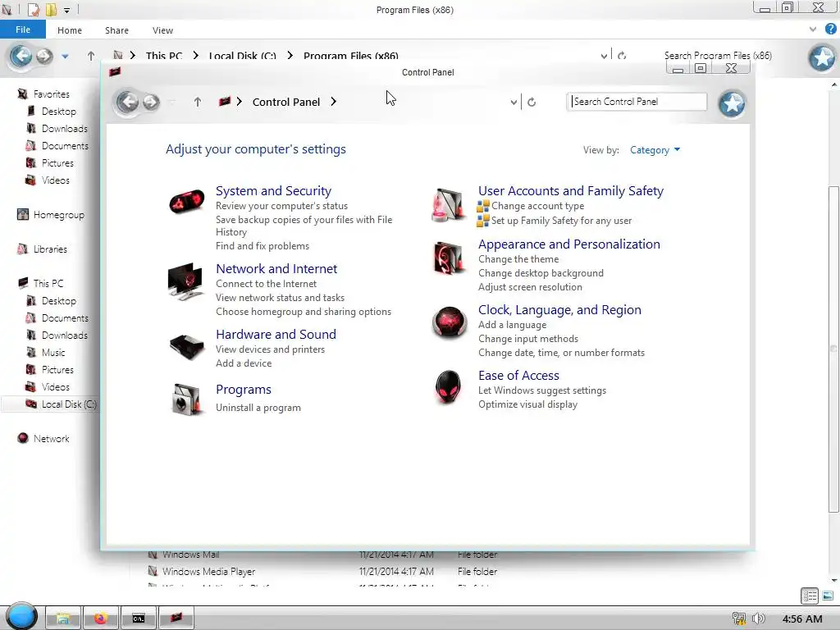Click the taskbar clock showing 4:56 AM
Image resolution: width=840 pixels, height=630 pixels.
(x=802, y=619)
